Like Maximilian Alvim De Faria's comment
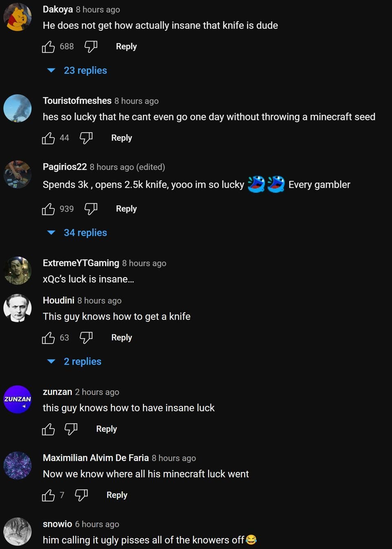 48,495
